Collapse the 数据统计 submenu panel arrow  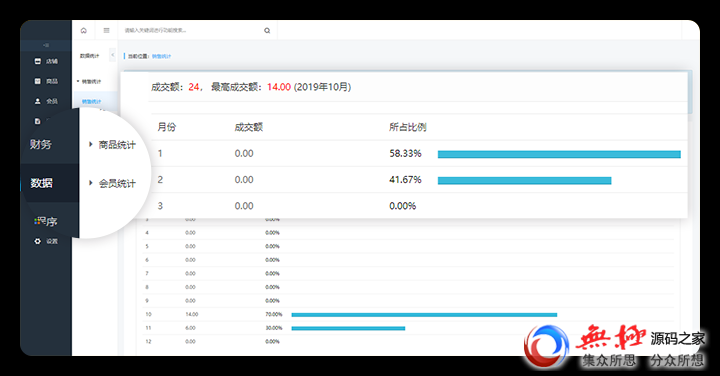point(112,55)
